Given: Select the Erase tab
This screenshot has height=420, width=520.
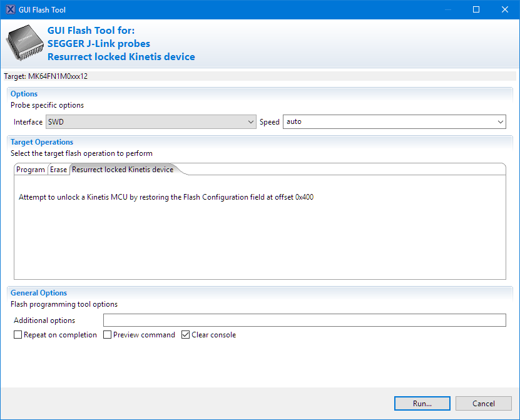Looking at the screenshot, I should coord(59,170).
